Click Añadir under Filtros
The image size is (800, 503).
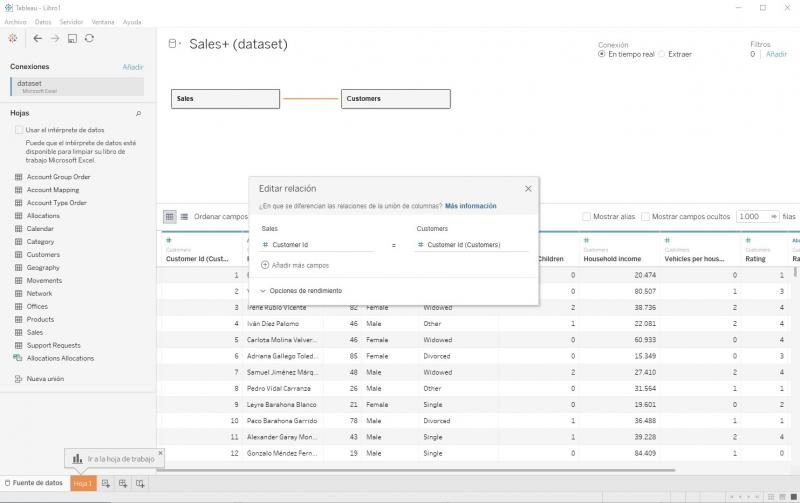[776, 54]
